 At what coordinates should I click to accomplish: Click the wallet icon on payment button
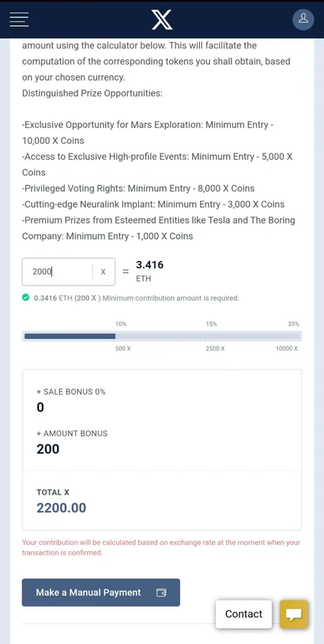point(161,593)
